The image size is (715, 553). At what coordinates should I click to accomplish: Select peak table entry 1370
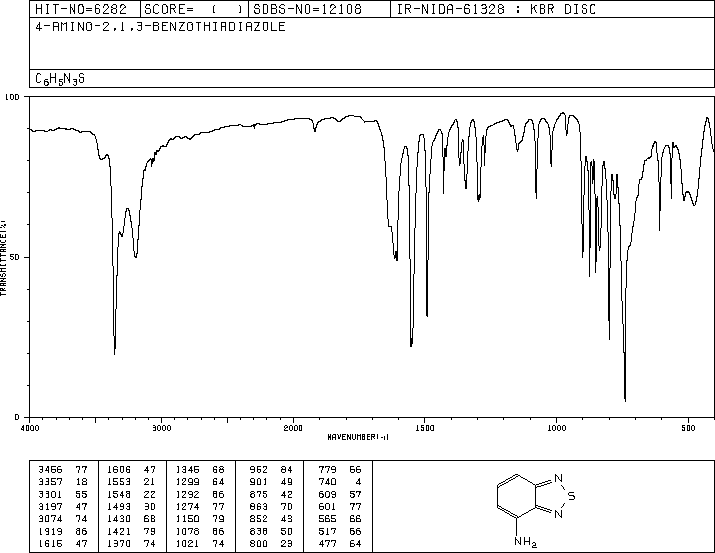coord(131,543)
